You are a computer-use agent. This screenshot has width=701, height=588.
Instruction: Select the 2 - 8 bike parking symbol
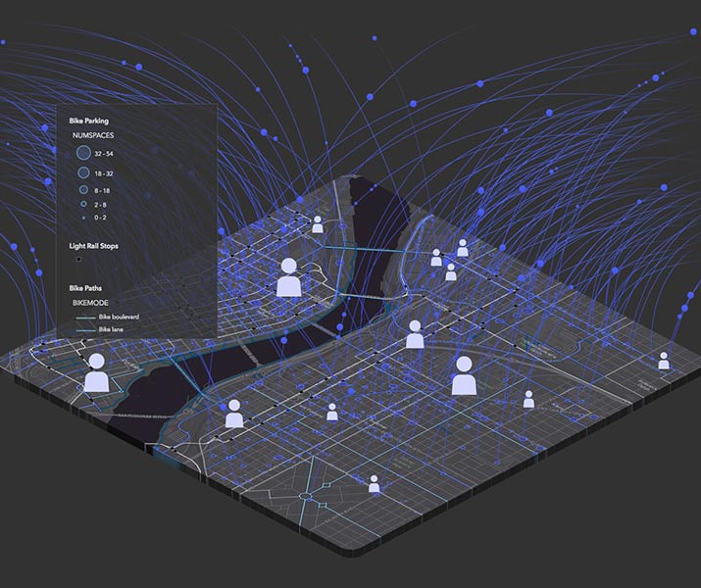coord(83,204)
